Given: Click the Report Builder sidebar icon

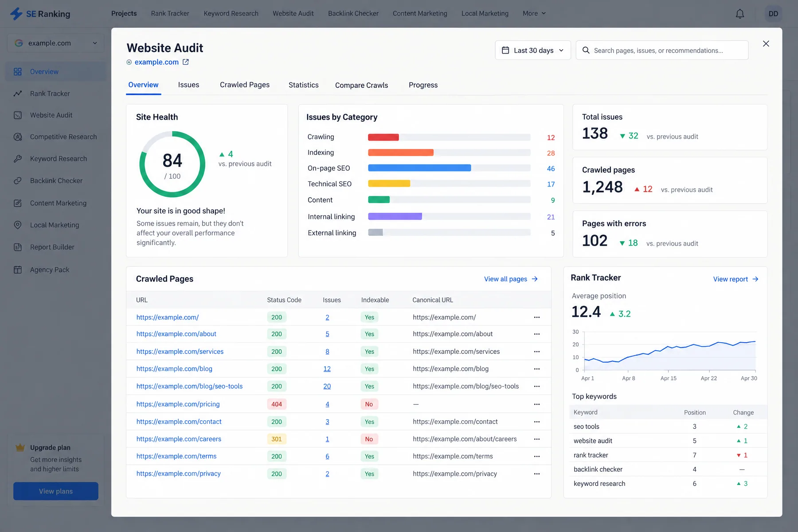Looking at the screenshot, I should [18, 247].
